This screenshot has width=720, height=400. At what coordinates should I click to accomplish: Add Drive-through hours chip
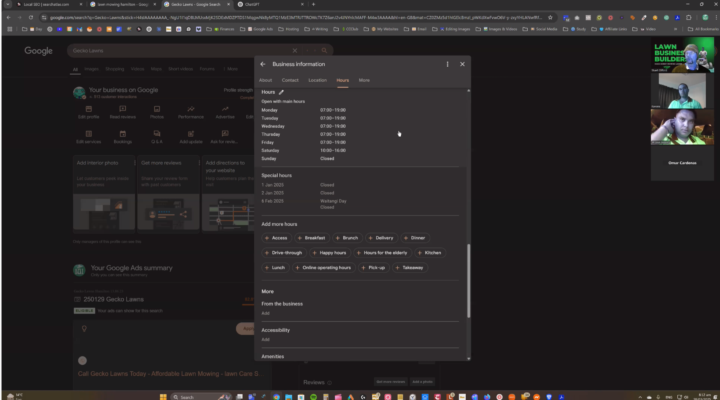(283, 253)
